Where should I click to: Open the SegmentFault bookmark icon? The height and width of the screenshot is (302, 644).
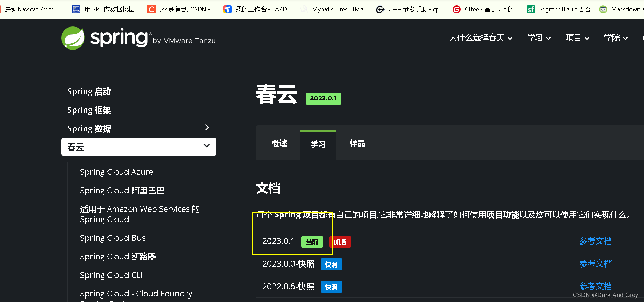(x=531, y=9)
